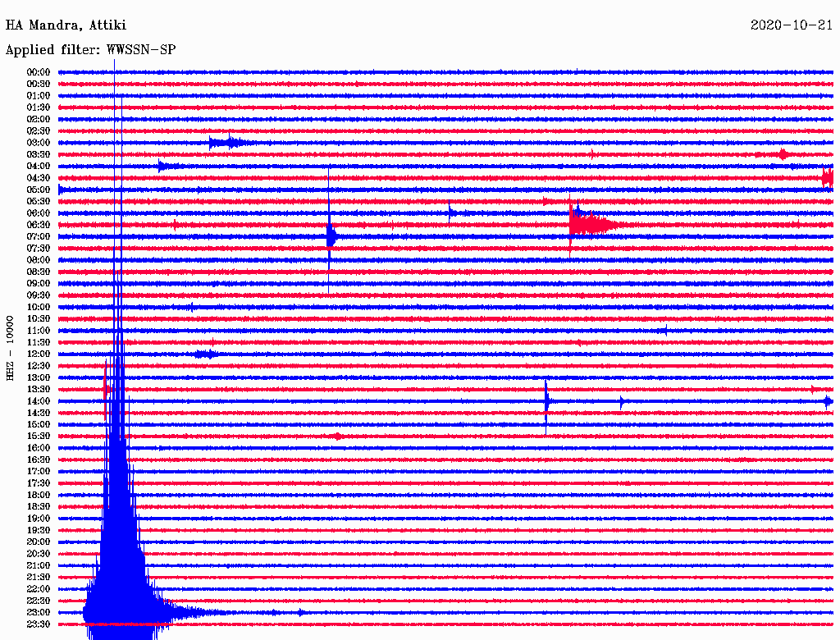840x640 pixels.
Task: Click the 19:00 time label
Action: pos(39,519)
